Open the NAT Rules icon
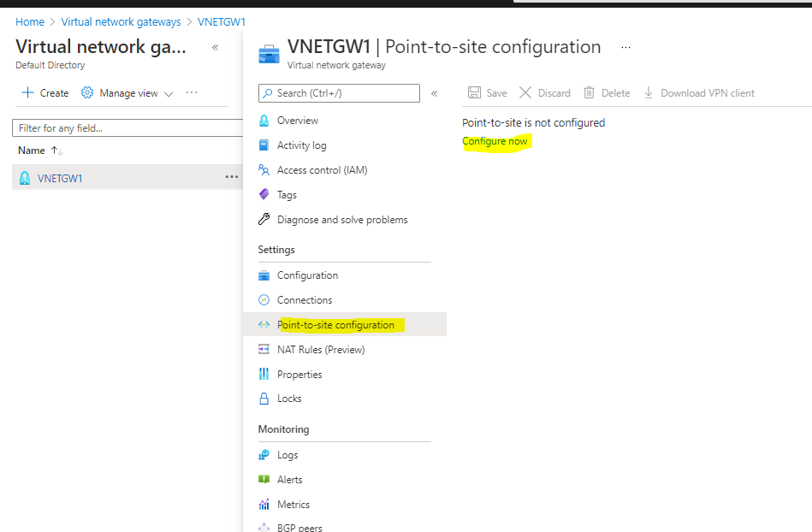 tap(264, 349)
